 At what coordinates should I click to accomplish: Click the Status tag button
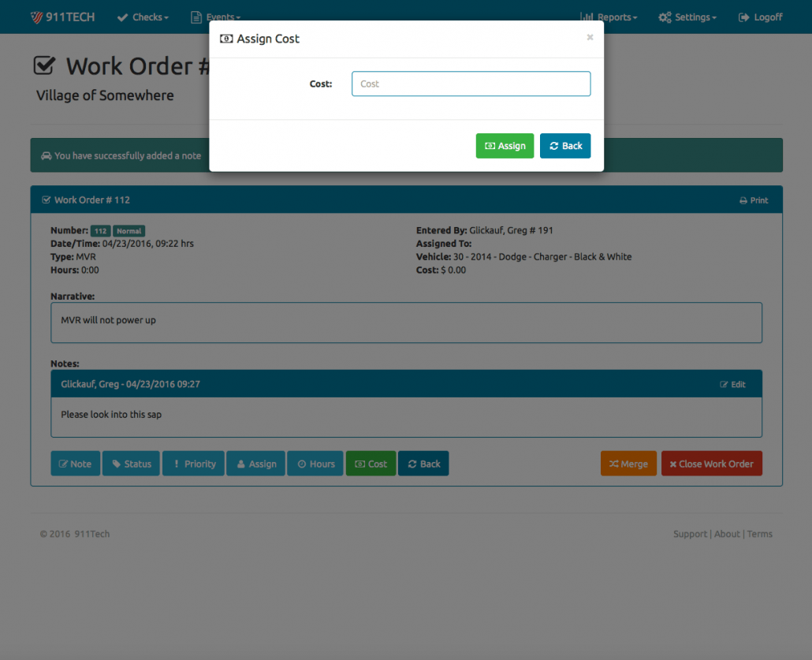click(131, 464)
